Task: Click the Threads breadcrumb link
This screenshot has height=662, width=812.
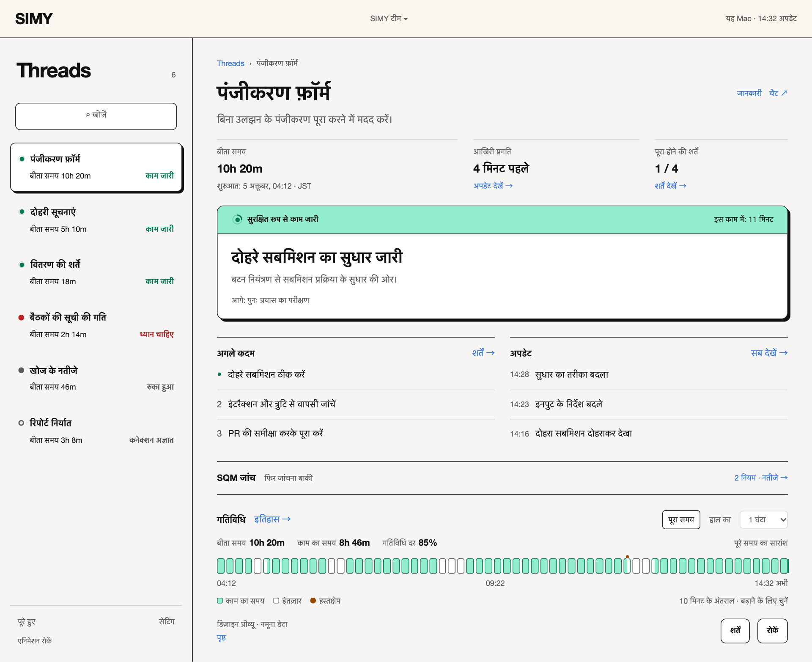Action: 230,63
